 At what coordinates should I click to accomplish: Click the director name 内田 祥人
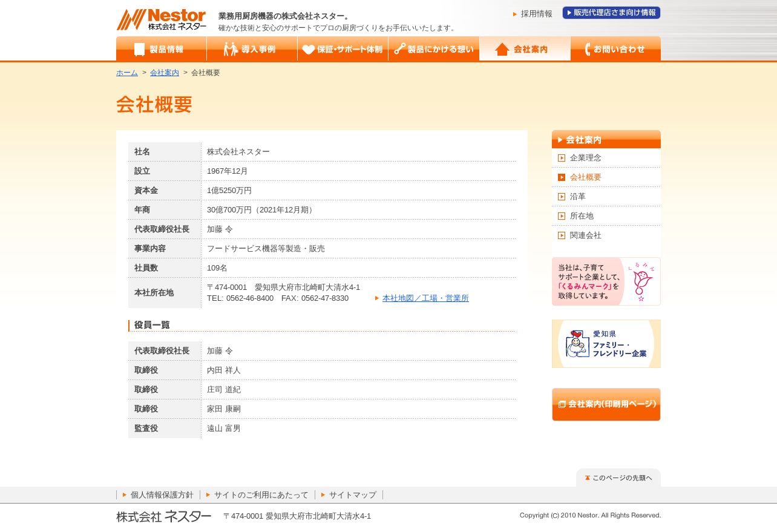[x=224, y=370]
